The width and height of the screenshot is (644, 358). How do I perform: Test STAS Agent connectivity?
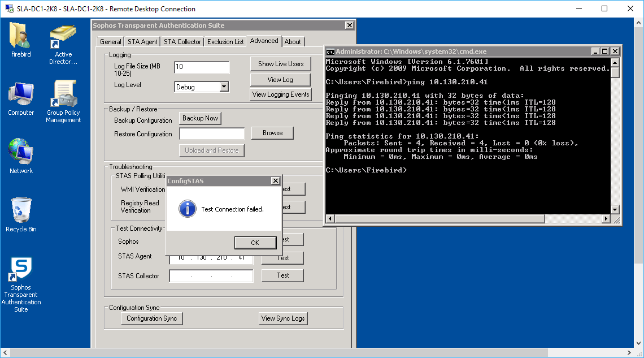283,258
